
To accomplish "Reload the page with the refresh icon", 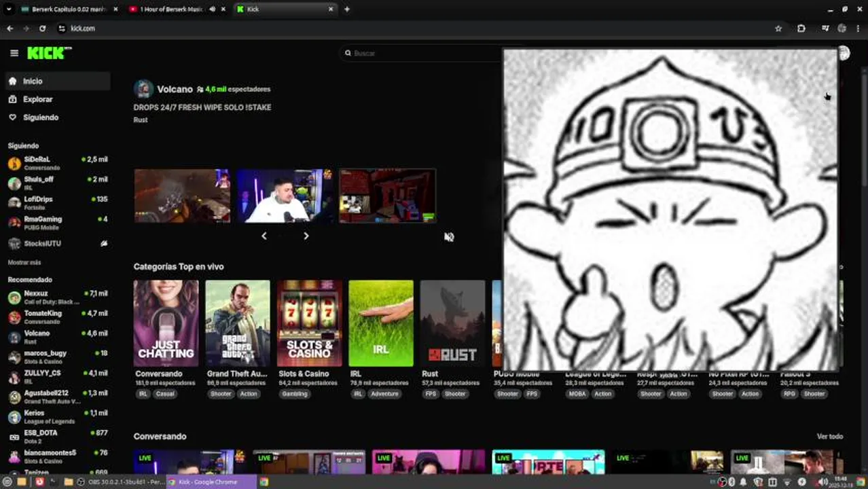I will click(x=42, y=29).
